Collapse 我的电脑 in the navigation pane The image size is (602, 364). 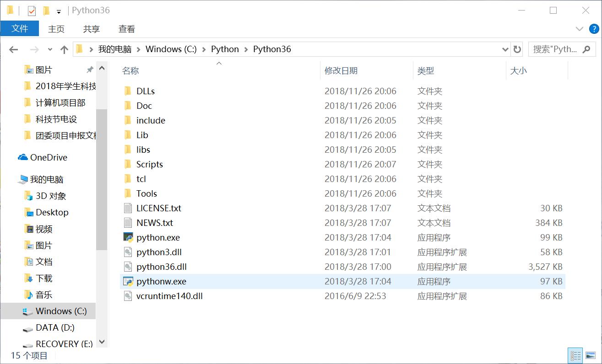[12, 179]
